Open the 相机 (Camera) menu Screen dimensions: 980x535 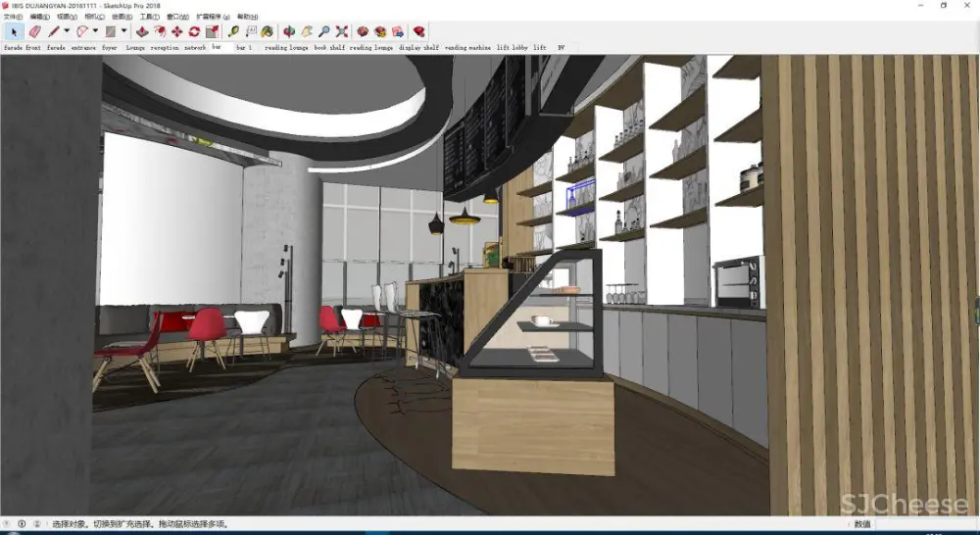(94, 17)
